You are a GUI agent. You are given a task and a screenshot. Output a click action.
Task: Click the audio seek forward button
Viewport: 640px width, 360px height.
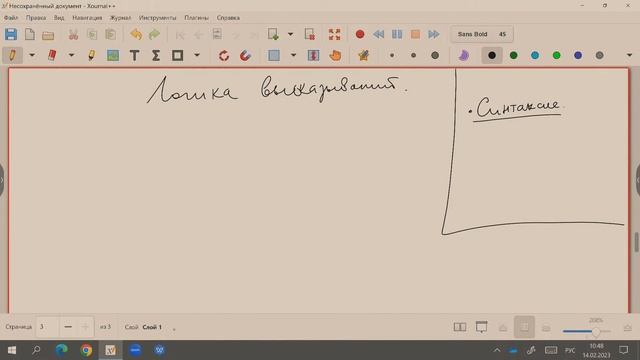point(433,34)
